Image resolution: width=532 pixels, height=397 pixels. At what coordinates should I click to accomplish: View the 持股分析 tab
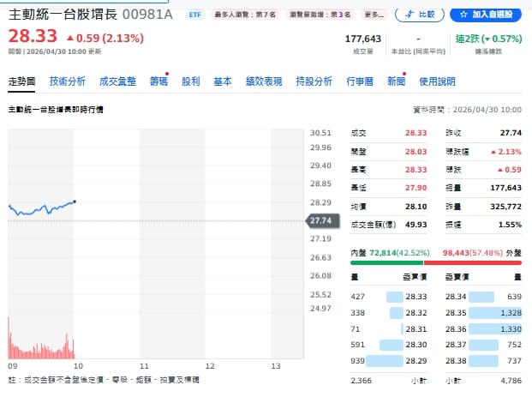pyautogui.click(x=314, y=81)
